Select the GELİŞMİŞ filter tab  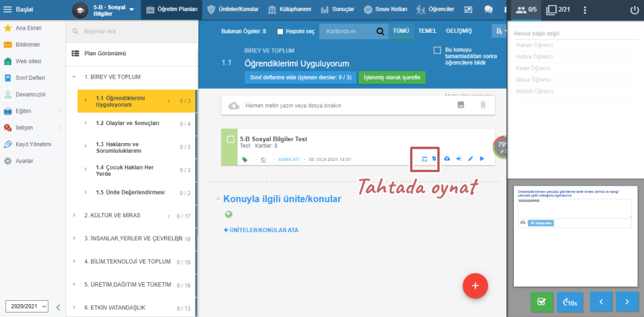coord(459,31)
